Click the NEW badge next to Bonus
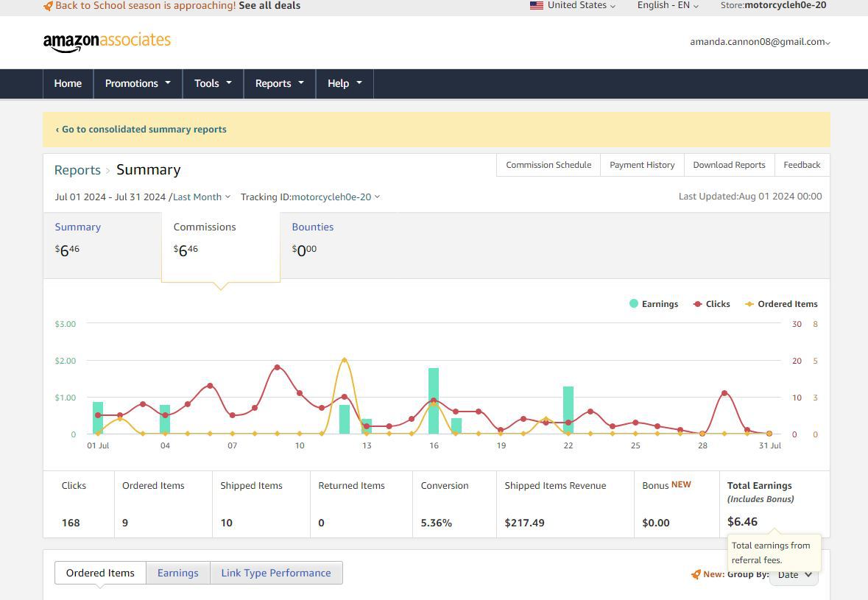 (x=681, y=484)
